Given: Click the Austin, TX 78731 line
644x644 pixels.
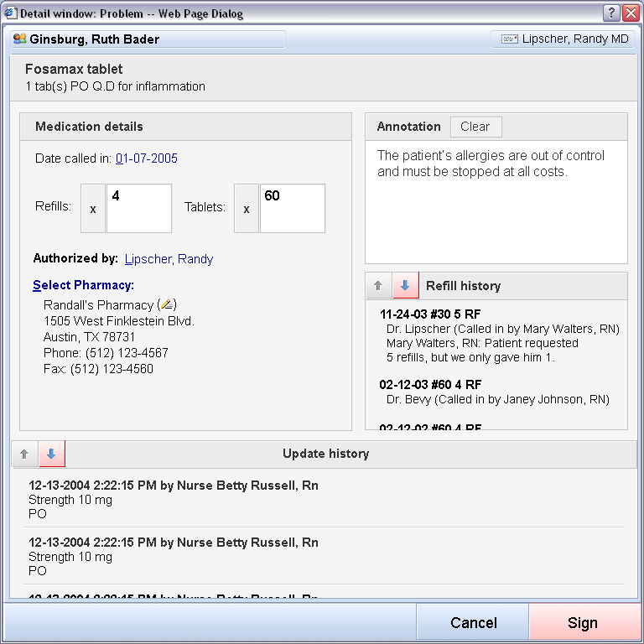Looking at the screenshot, I should click(89, 337).
